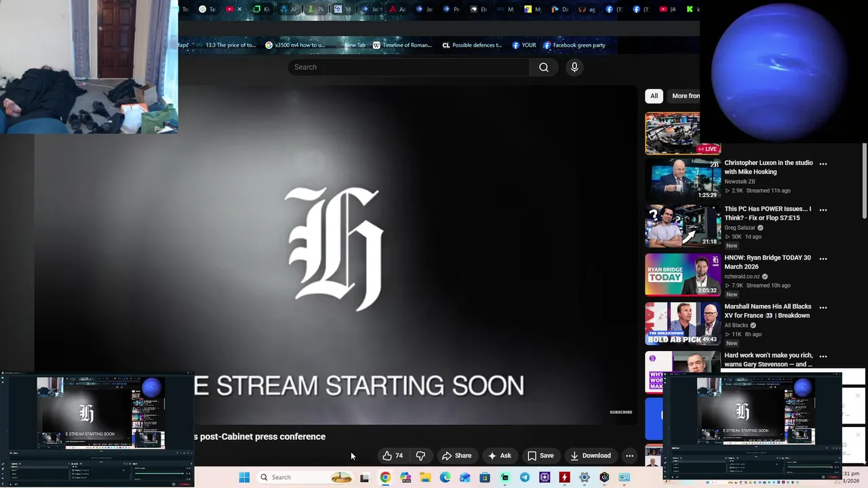Open Christopher Luxon in the studio thumbnail
The image size is (868, 488).
tap(683, 180)
